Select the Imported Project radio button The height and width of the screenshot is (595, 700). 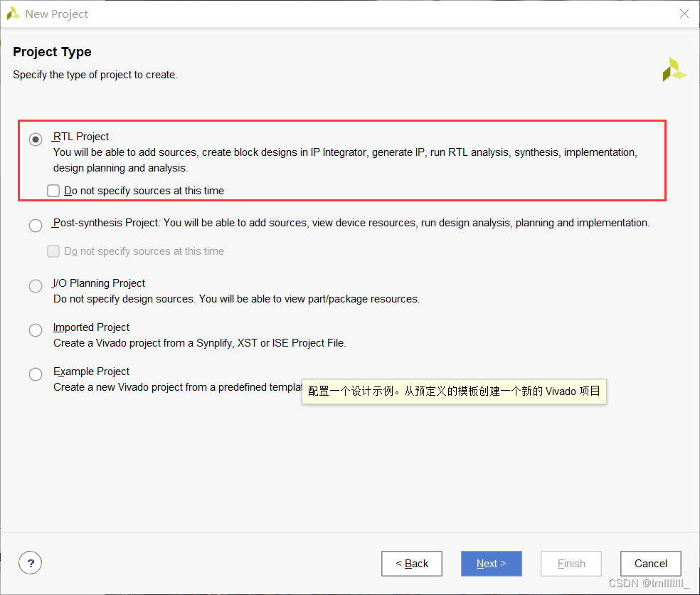36,330
